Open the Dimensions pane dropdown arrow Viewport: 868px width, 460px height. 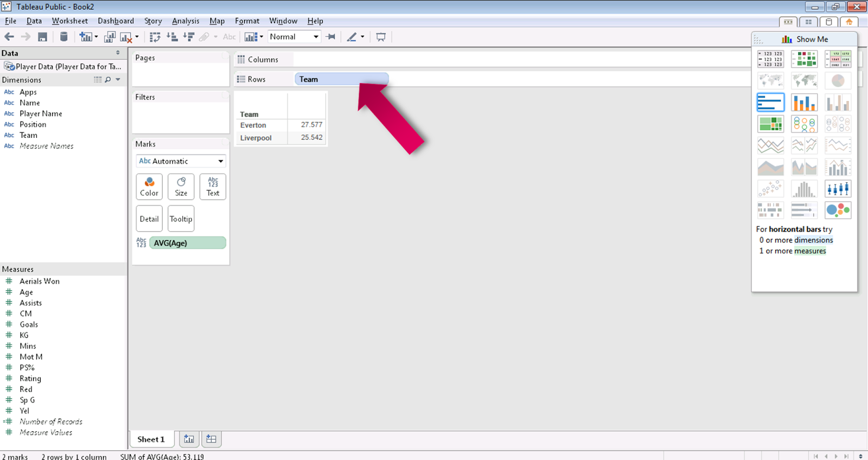pos(118,80)
